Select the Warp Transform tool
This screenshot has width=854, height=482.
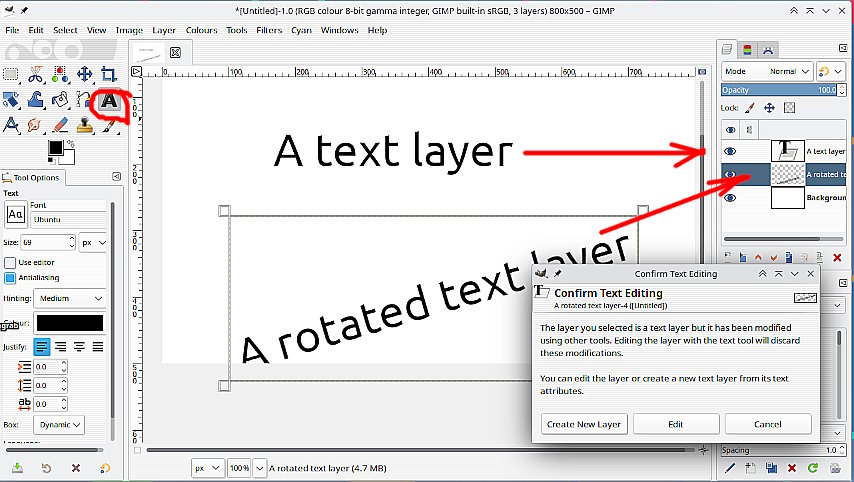click(x=35, y=100)
